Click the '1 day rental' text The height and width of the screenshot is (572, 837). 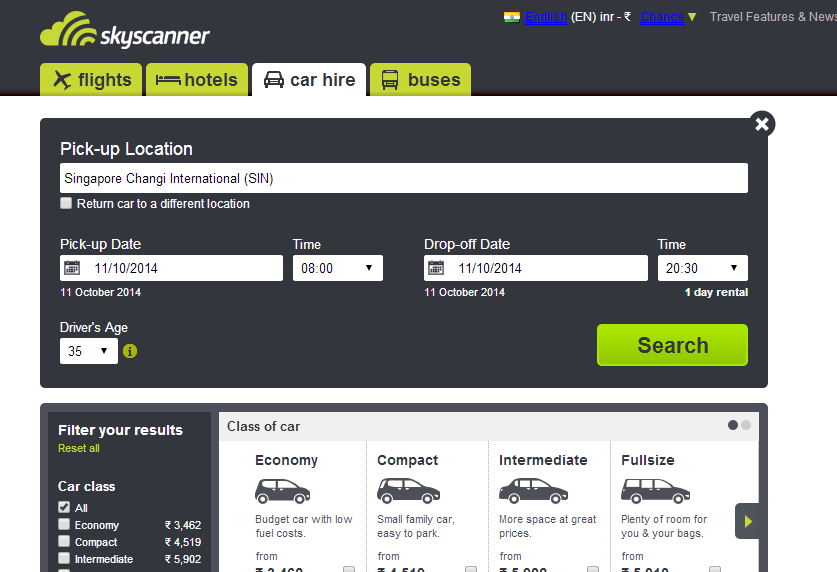click(716, 292)
